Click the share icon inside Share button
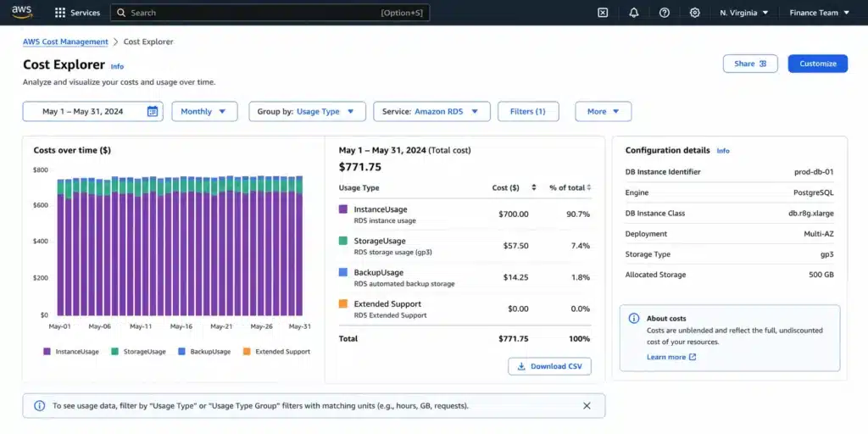 pos(763,64)
